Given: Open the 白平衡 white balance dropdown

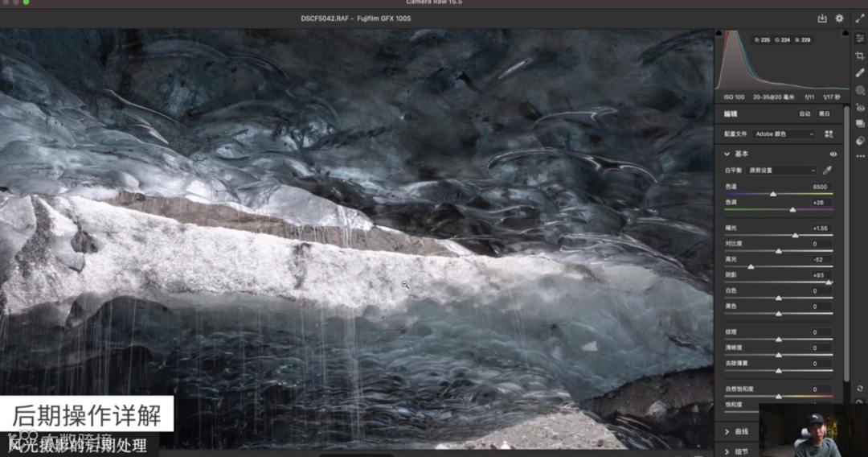Looking at the screenshot, I should click(782, 170).
